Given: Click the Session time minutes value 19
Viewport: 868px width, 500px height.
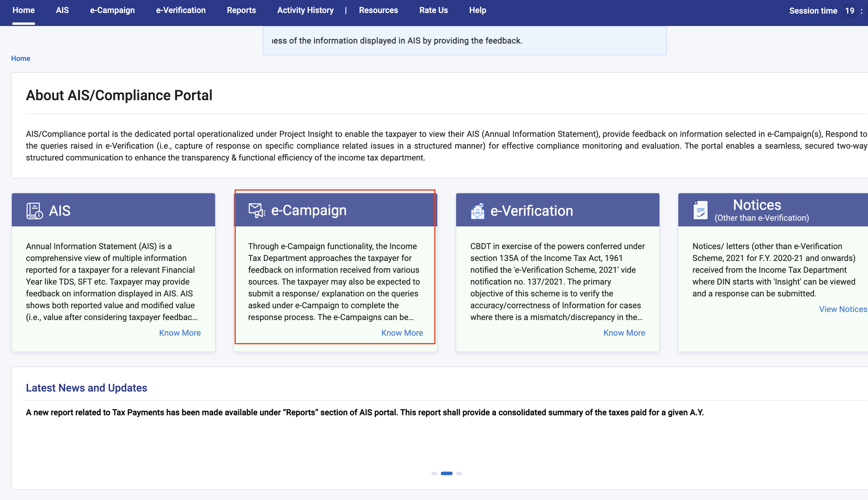Looking at the screenshot, I should pyautogui.click(x=849, y=11).
